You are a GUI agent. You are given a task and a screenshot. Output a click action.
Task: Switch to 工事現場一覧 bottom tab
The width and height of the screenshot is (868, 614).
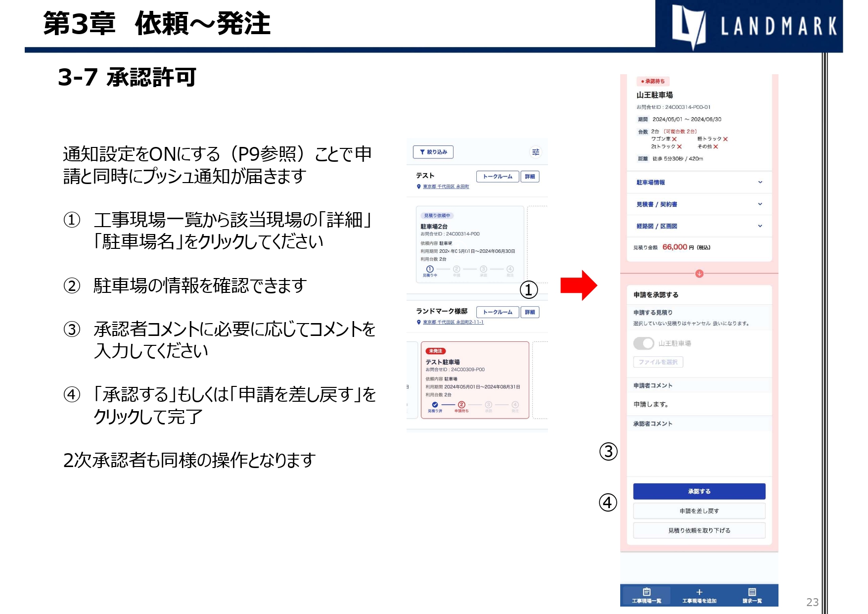[x=646, y=595]
